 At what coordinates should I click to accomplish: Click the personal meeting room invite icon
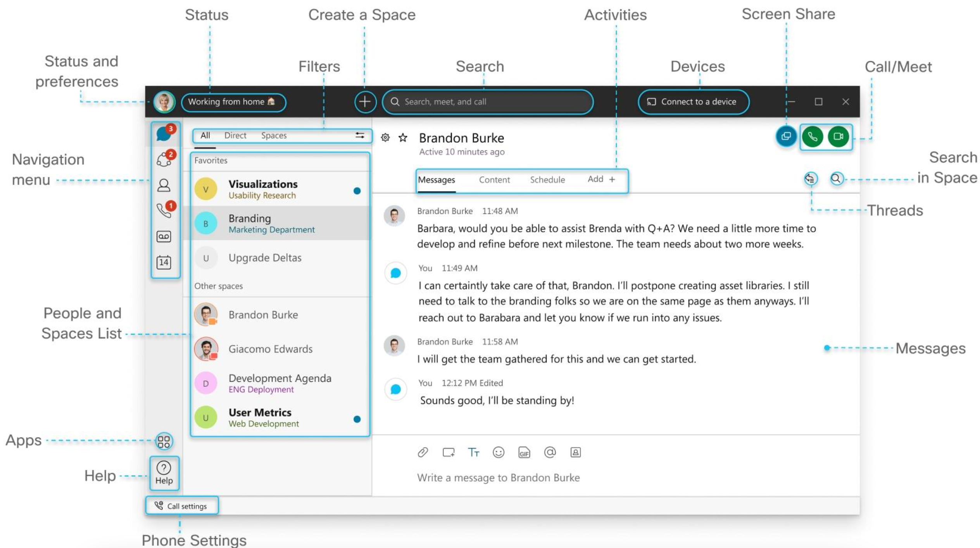(x=575, y=452)
